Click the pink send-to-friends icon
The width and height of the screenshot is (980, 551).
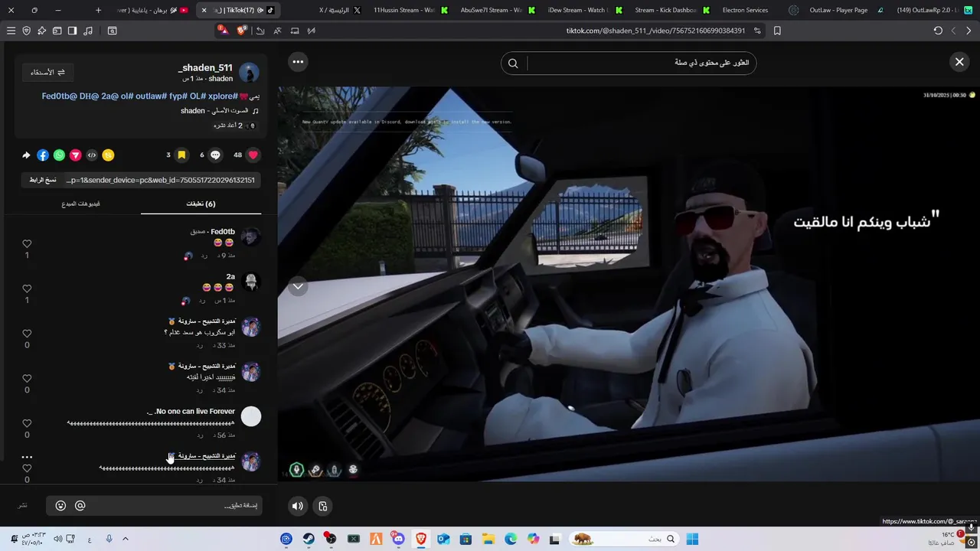click(x=75, y=155)
